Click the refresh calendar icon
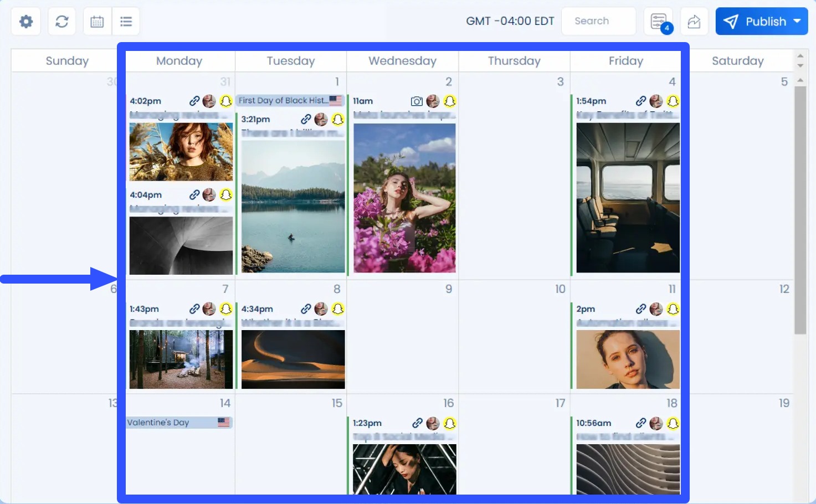The height and width of the screenshot is (504, 816). click(x=61, y=22)
